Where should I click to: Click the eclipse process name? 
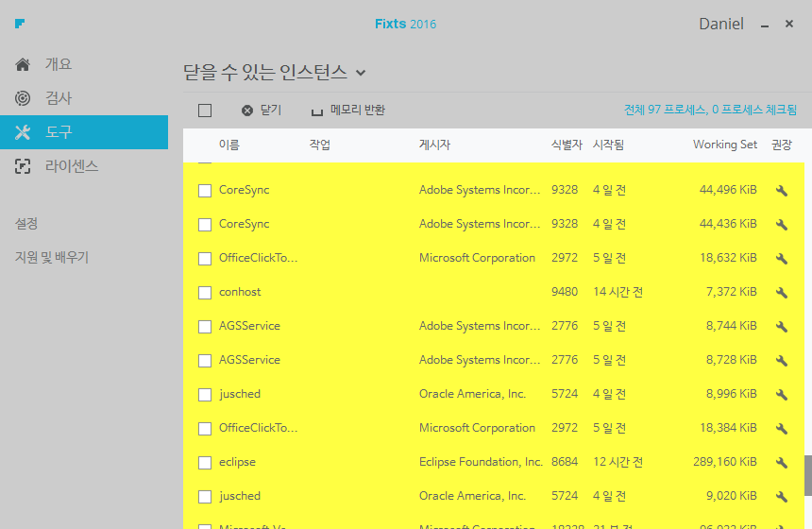pos(237,462)
